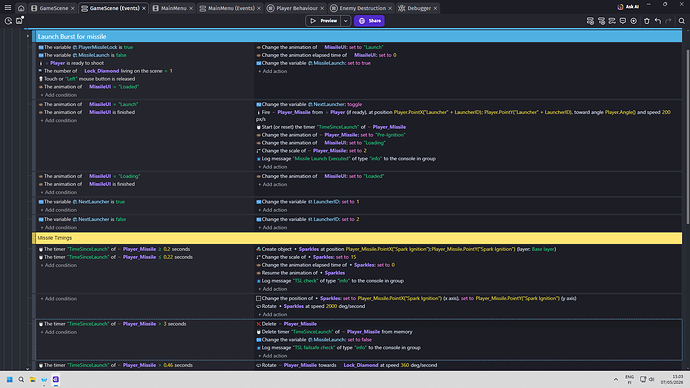Open the project manager icon in the toolbar
The image size is (690, 388).
[8, 21]
